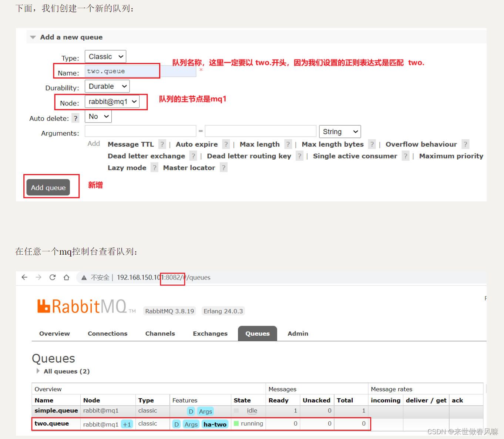Click D badge in two.queue row
The width and height of the screenshot is (504, 439).
pyautogui.click(x=177, y=424)
